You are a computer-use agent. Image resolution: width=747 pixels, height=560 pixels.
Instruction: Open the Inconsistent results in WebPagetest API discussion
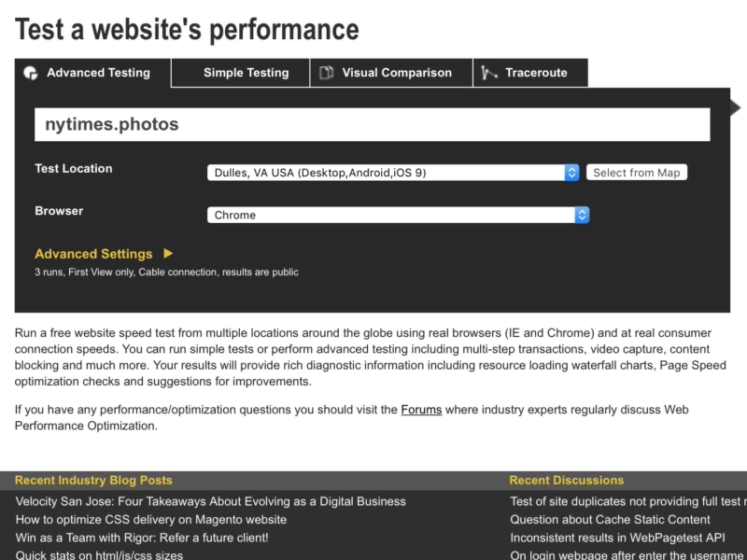click(x=617, y=538)
